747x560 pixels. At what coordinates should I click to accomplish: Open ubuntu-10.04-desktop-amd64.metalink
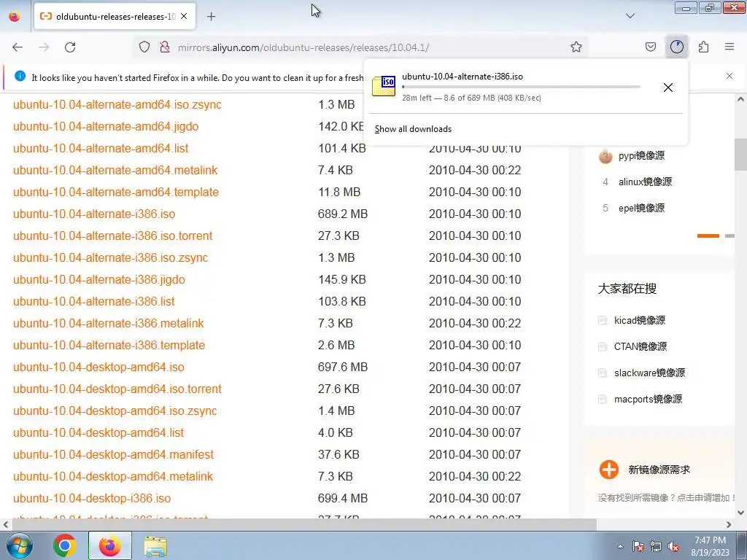pos(113,477)
